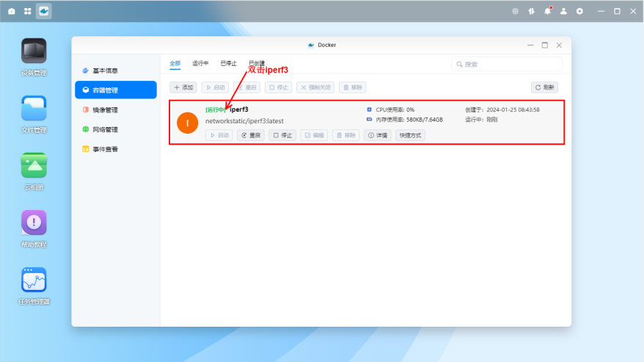Click the globe icon in top bar

click(515, 11)
